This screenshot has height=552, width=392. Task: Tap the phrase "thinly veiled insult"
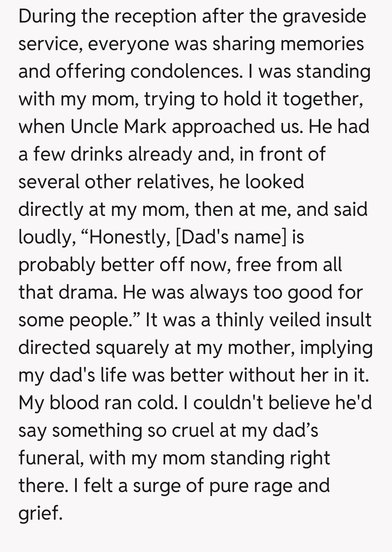[294, 320]
